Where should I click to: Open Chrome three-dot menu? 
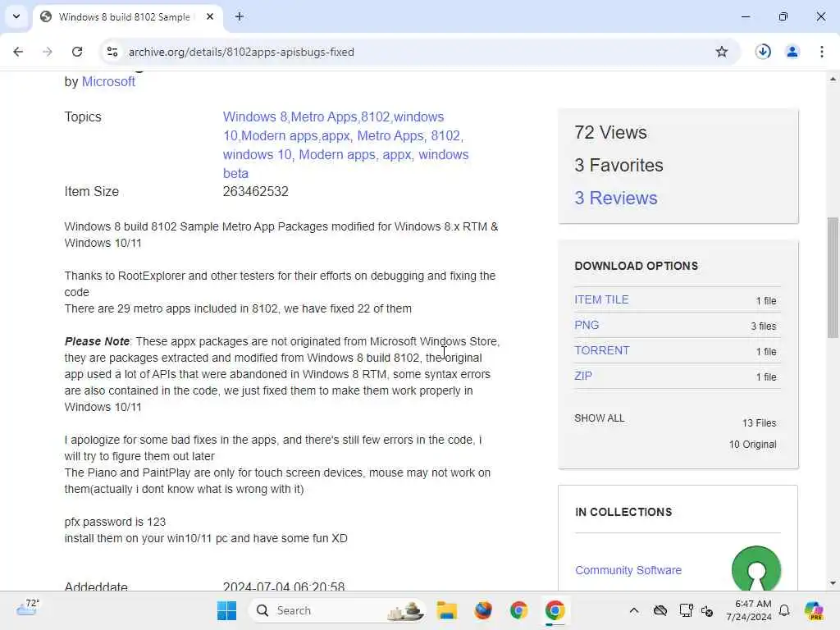point(821,52)
